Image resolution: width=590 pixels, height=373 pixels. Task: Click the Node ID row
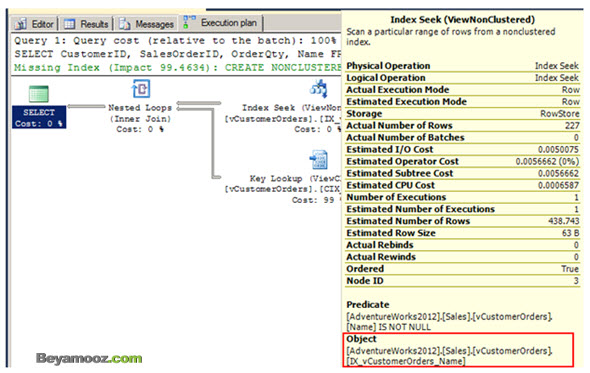tap(462, 281)
